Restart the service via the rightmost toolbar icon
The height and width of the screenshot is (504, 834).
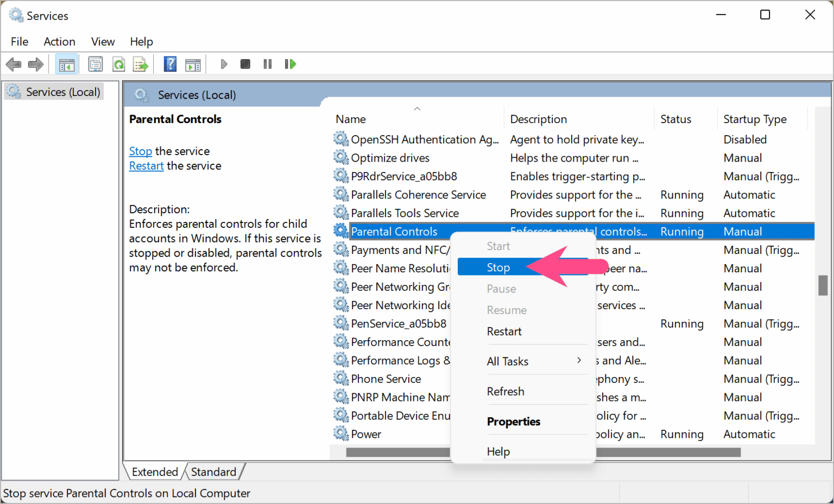pos(290,64)
